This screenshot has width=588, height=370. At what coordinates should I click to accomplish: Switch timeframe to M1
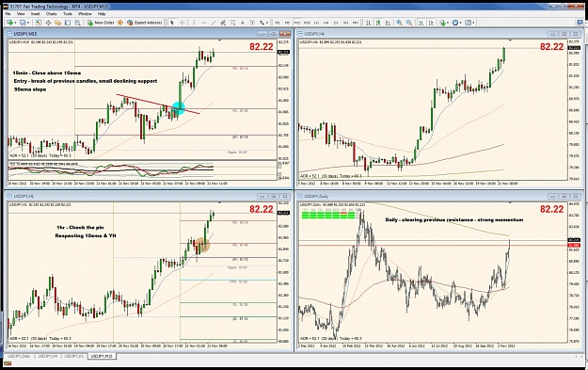click(278, 23)
